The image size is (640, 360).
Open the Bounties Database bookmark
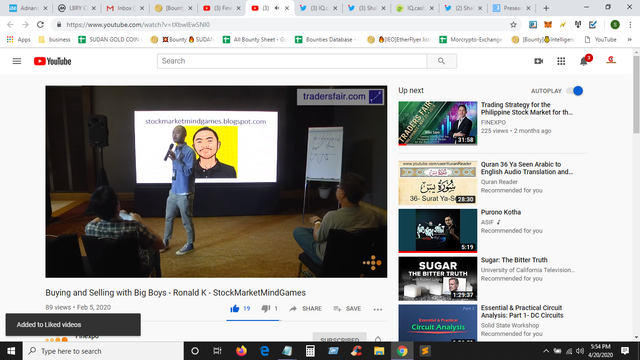point(326,40)
